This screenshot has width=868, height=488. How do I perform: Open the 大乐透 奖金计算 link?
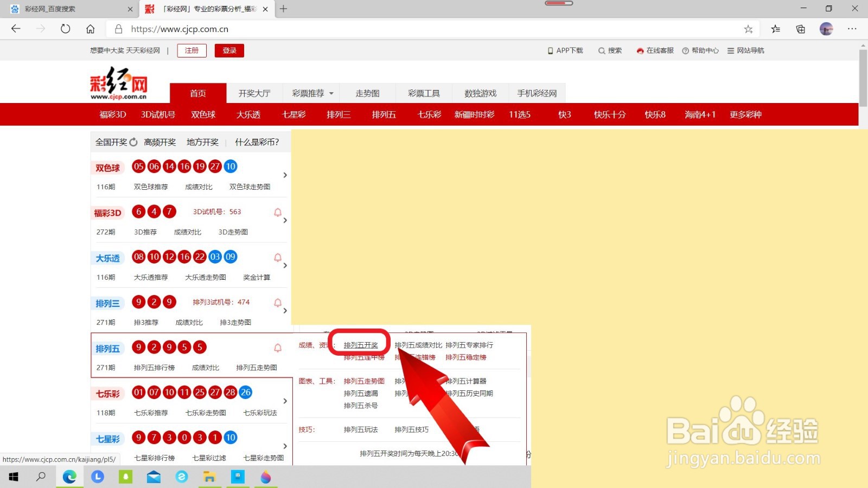[x=257, y=277]
